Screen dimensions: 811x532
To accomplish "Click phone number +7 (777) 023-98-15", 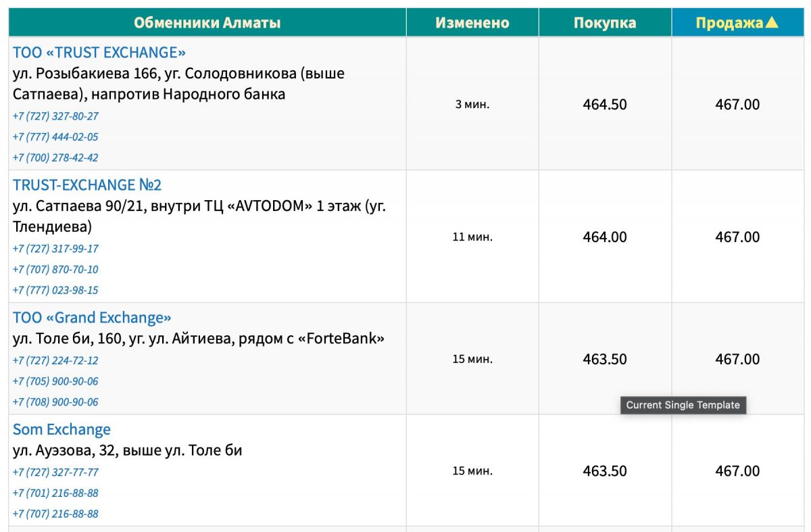I will coord(55,290).
